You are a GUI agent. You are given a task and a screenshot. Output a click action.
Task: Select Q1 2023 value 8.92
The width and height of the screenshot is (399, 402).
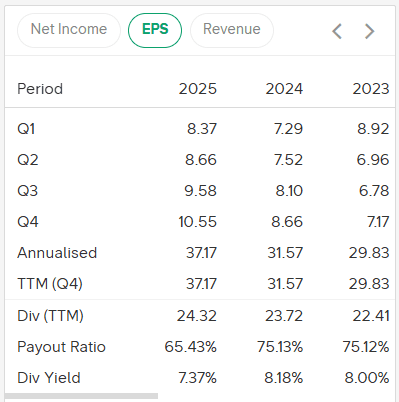(373, 129)
